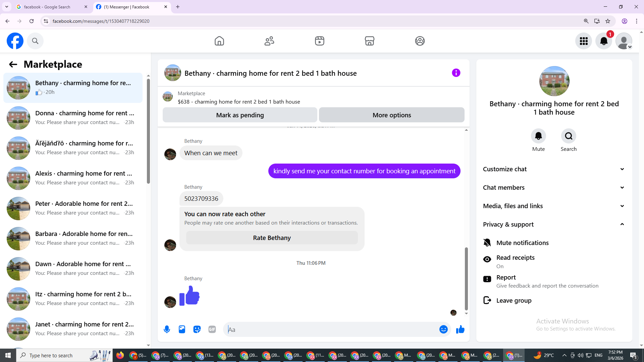The height and width of the screenshot is (362, 644).
Task: Expand the Chat members section
Action: pos(554,188)
